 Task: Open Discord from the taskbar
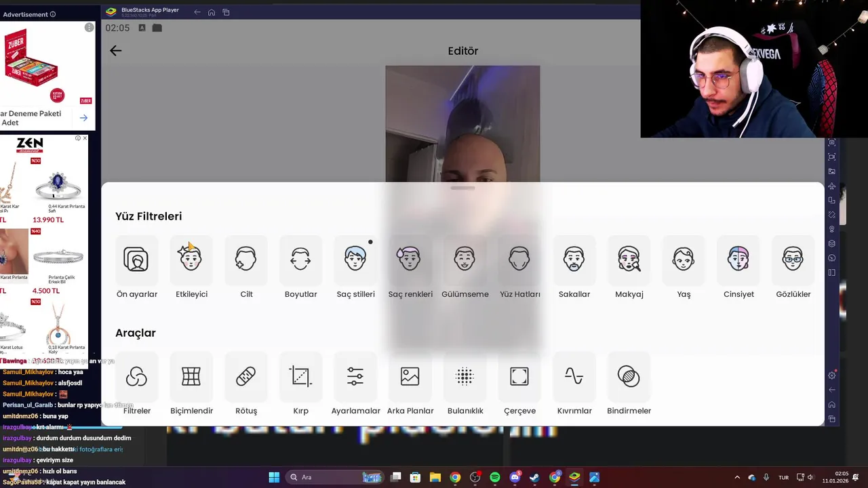coord(515,477)
